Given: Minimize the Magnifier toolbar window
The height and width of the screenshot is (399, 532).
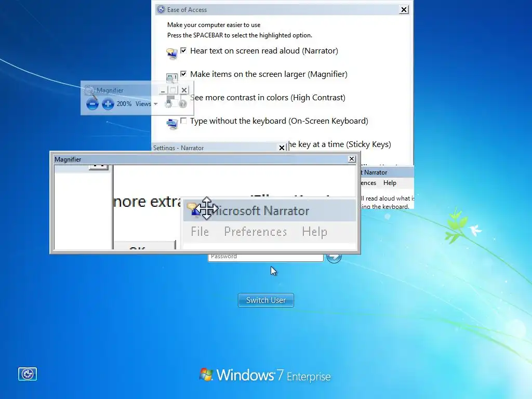Looking at the screenshot, I should click(x=163, y=90).
